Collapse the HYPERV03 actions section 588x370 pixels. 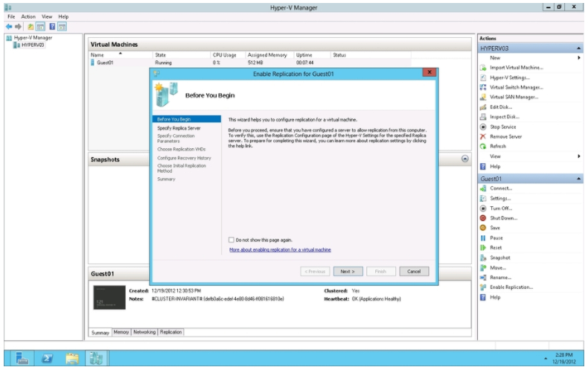[578, 48]
